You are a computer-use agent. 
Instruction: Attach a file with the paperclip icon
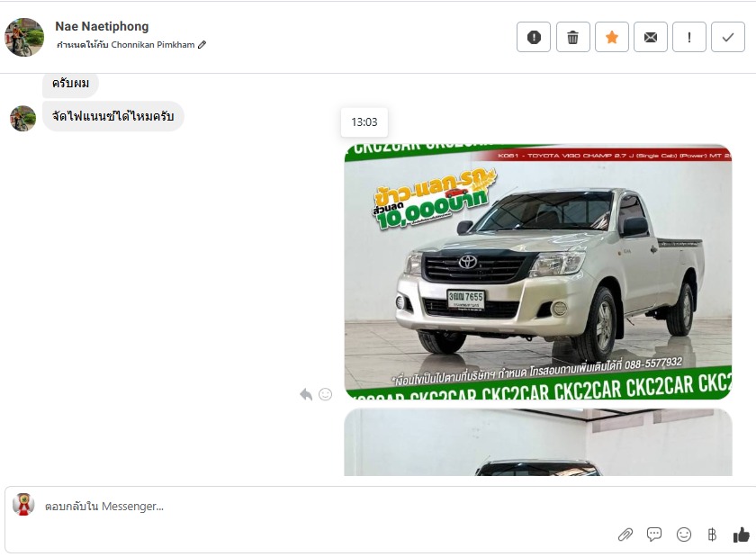click(625, 535)
